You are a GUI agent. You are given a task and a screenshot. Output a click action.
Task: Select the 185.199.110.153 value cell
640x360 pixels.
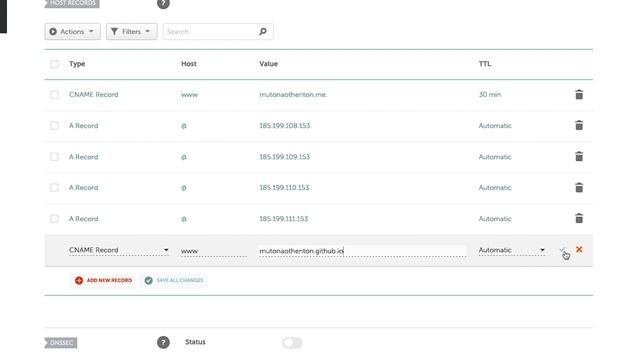point(284,188)
